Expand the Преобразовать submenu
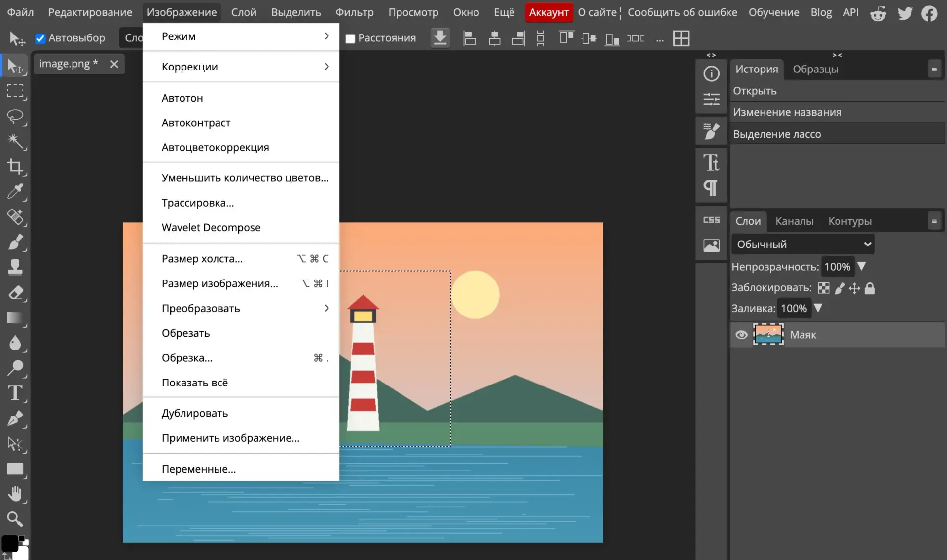 pos(241,308)
